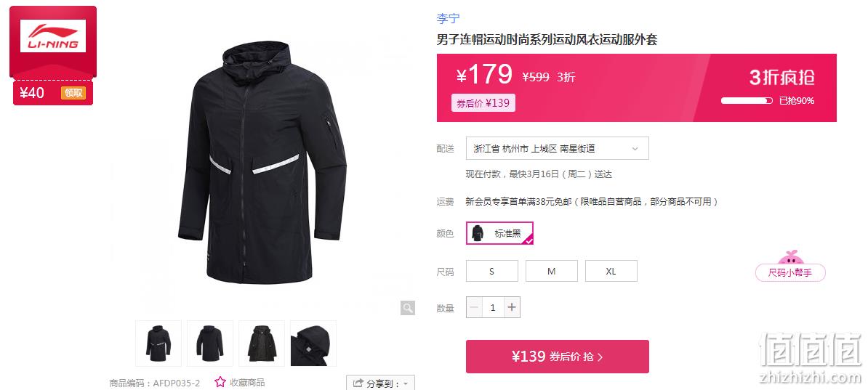Increase quantity with the plus button
868x390 pixels.
(x=512, y=308)
